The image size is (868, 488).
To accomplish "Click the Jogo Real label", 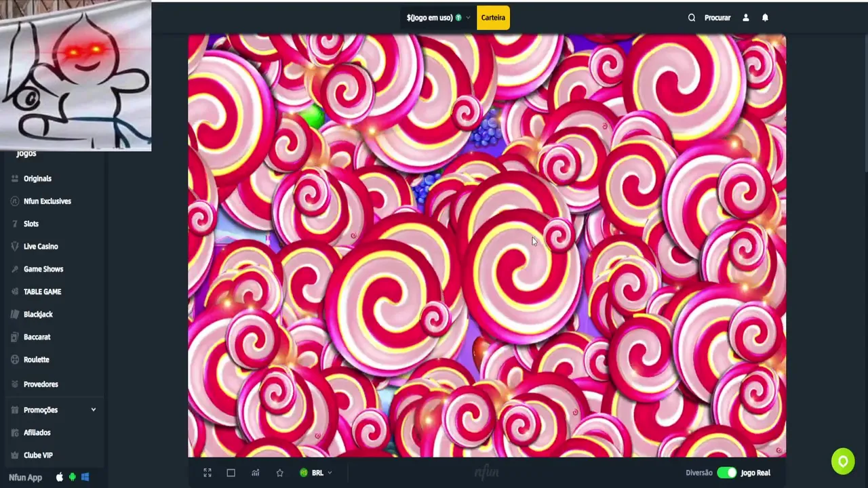I will coord(755,473).
